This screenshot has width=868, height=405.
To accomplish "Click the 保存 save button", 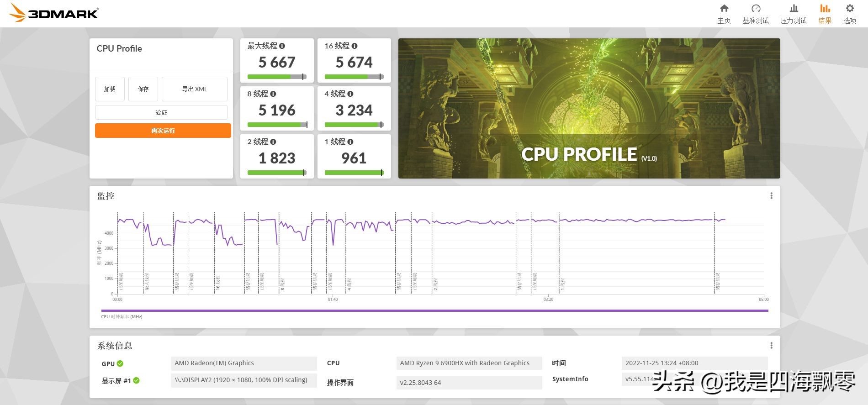I will [143, 89].
